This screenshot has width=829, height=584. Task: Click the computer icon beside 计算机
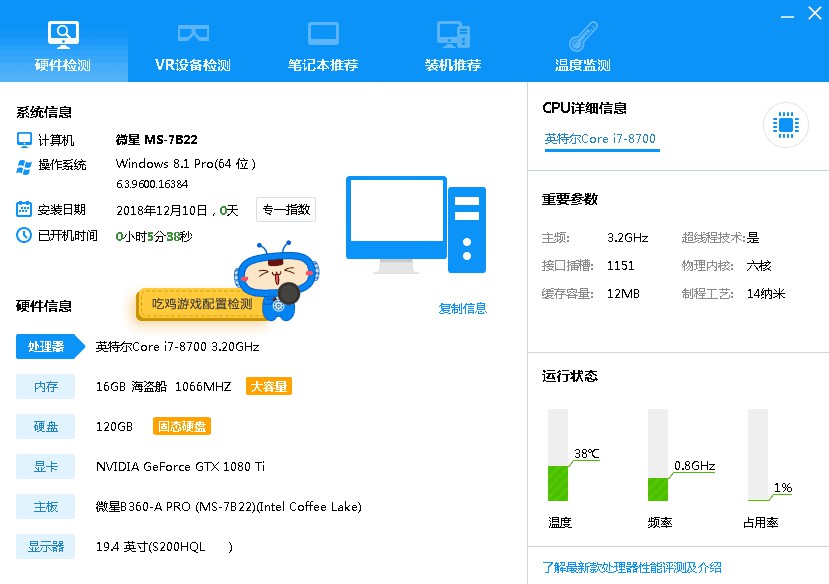24,140
